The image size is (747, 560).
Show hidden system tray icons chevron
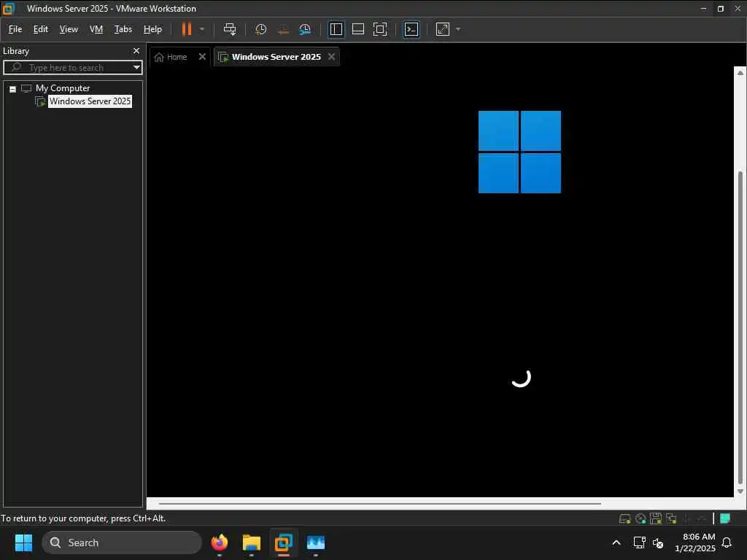coord(616,542)
